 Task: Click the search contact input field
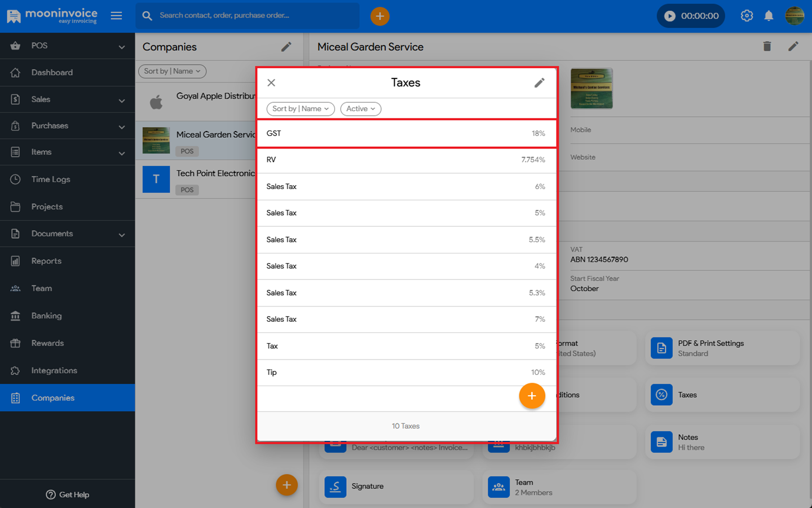254,16
